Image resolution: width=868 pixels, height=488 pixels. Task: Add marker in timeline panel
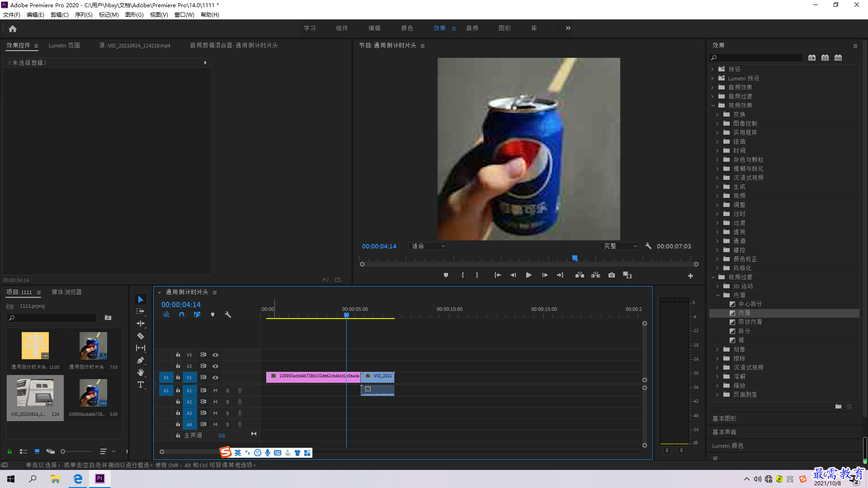click(212, 314)
